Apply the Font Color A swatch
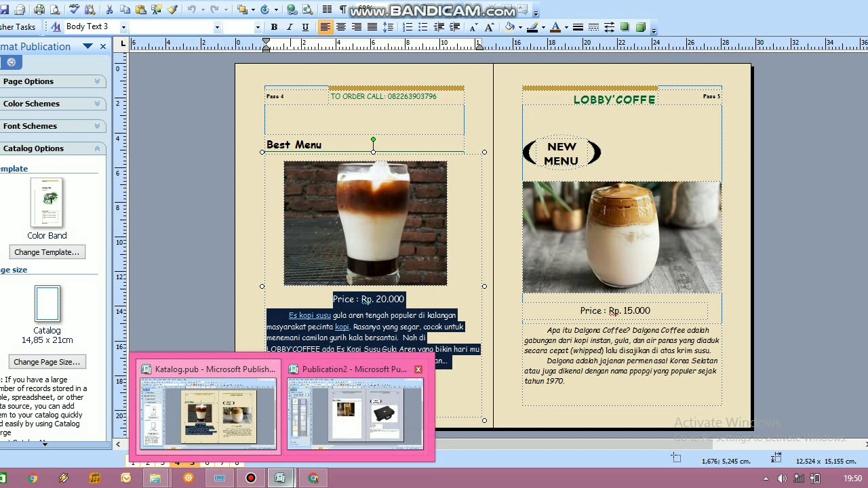Viewport: 868px width, 488px height. tap(555, 27)
